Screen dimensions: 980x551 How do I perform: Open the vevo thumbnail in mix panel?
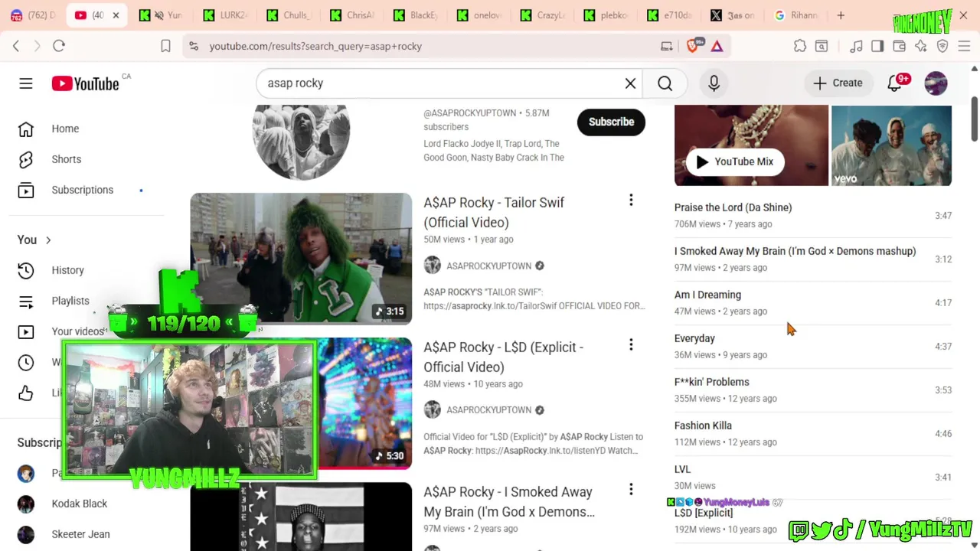tap(891, 145)
